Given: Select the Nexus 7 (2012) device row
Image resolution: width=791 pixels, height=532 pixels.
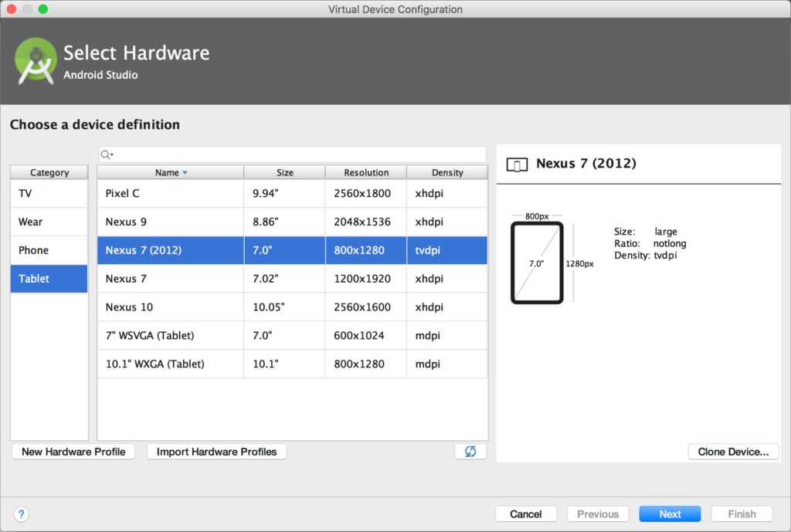Looking at the screenshot, I should click(293, 250).
